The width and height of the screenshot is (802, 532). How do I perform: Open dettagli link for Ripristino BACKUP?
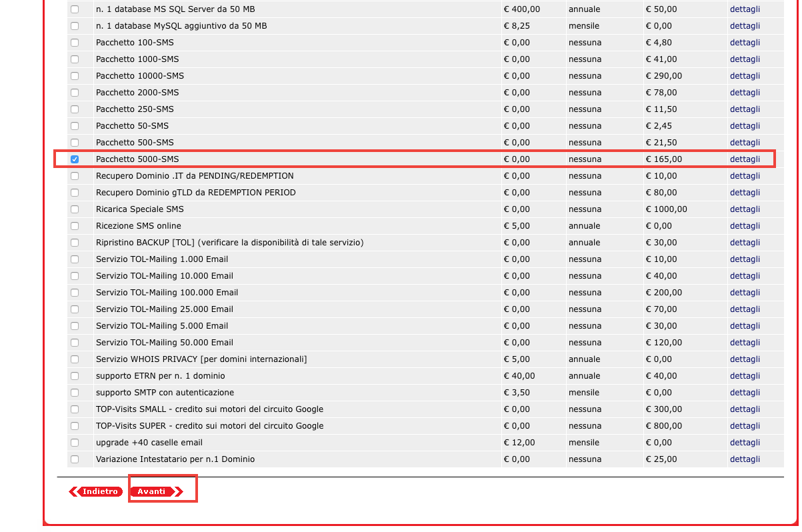coord(745,243)
